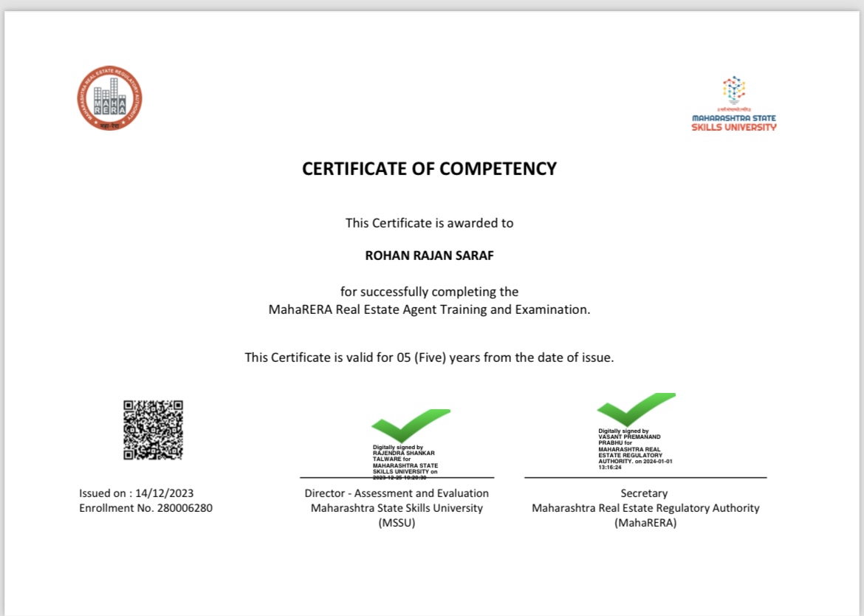Select the QR code on the certificate
Image resolution: width=864 pixels, height=616 pixels.
coord(153,430)
